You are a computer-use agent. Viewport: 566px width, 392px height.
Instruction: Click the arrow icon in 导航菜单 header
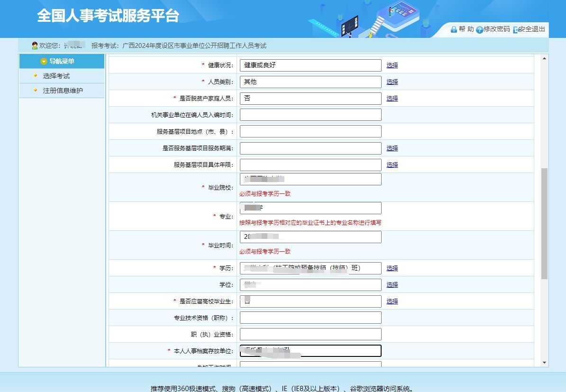coord(44,61)
